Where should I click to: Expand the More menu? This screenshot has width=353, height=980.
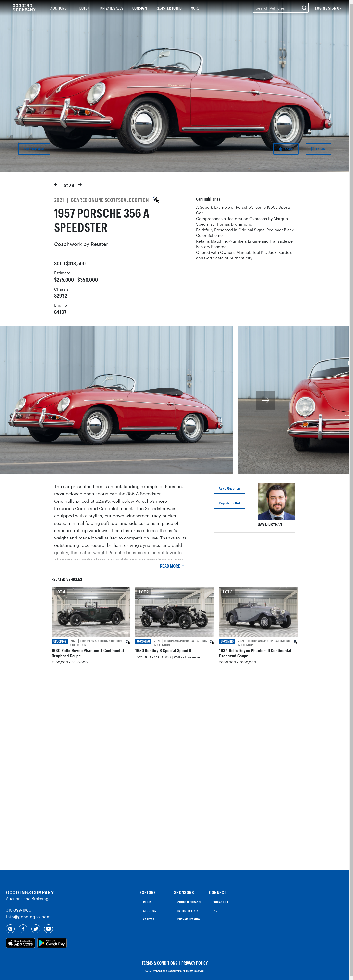[196, 8]
